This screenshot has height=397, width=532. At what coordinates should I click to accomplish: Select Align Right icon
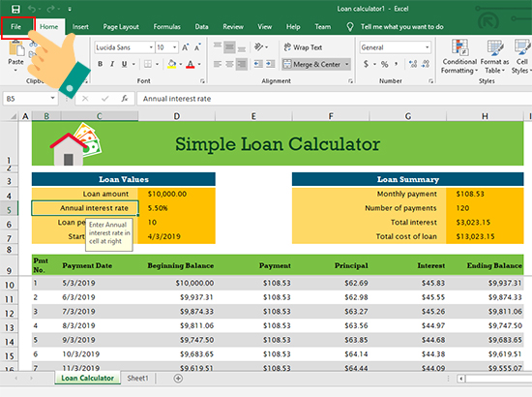[x=242, y=64]
